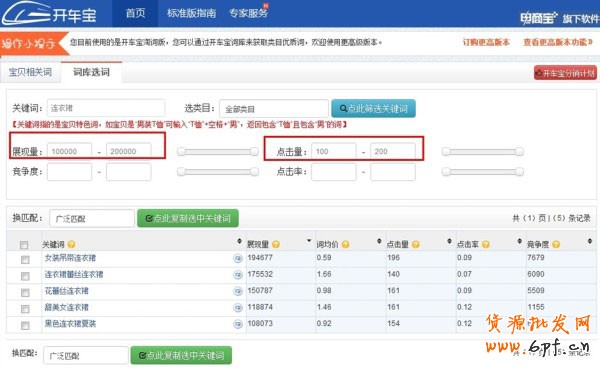Viewport: 600px width, 368px height.
Task: Sort table by 点击量 column arrow
Action: pos(449,241)
